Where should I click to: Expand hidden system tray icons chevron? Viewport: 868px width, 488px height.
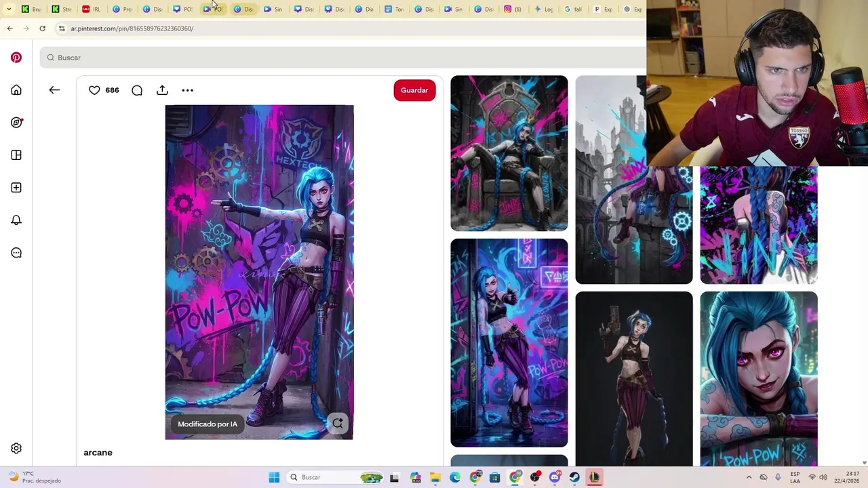749,477
